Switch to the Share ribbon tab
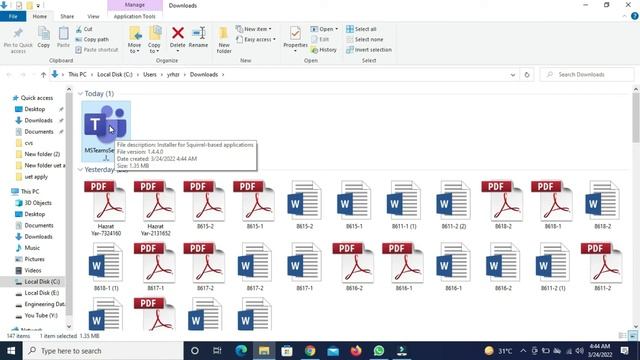The height and width of the screenshot is (360, 640). 67,16
